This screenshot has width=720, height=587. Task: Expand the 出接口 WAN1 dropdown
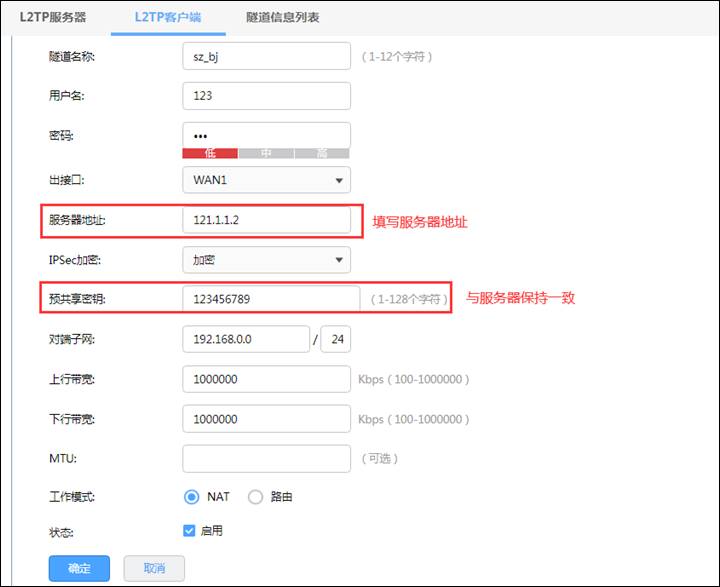coord(266,180)
